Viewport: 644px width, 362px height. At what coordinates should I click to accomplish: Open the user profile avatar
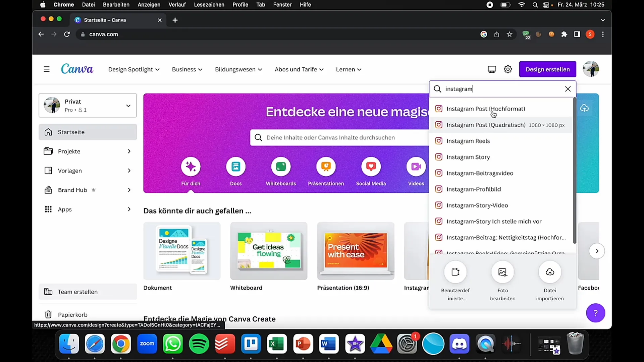tap(591, 69)
